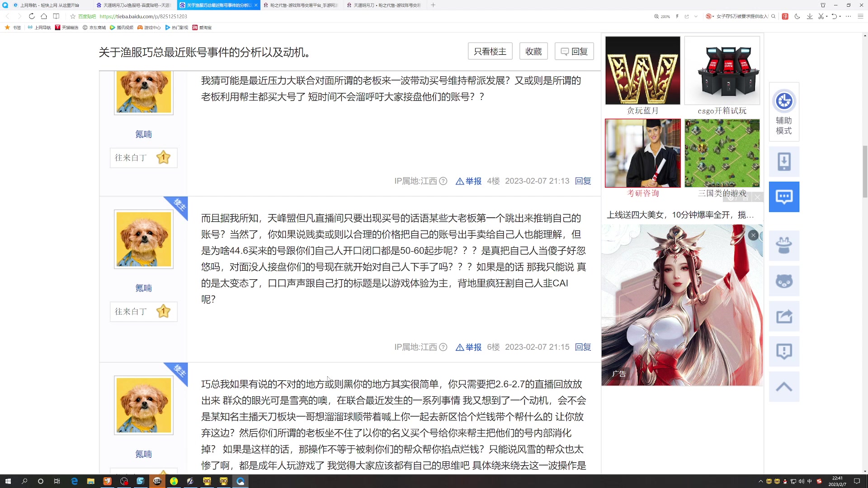The width and height of the screenshot is (868, 488).
Task: Click the panda icon in the right sidebar
Action: [784, 281]
